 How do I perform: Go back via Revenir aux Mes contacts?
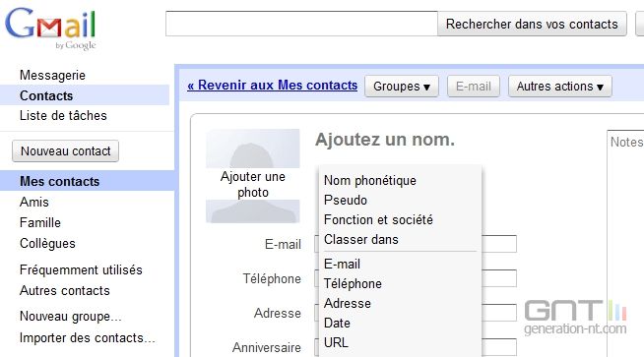(x=273, y=85)
